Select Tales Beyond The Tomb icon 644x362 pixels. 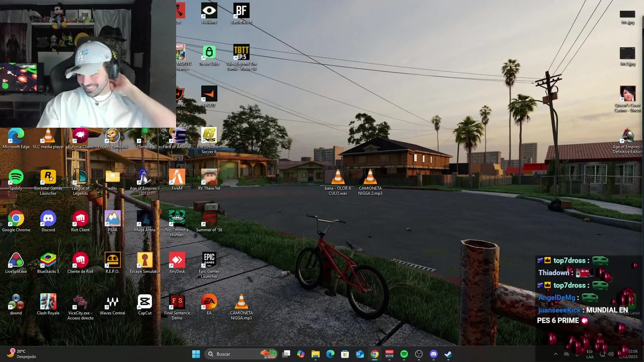[x=242, y=58]
